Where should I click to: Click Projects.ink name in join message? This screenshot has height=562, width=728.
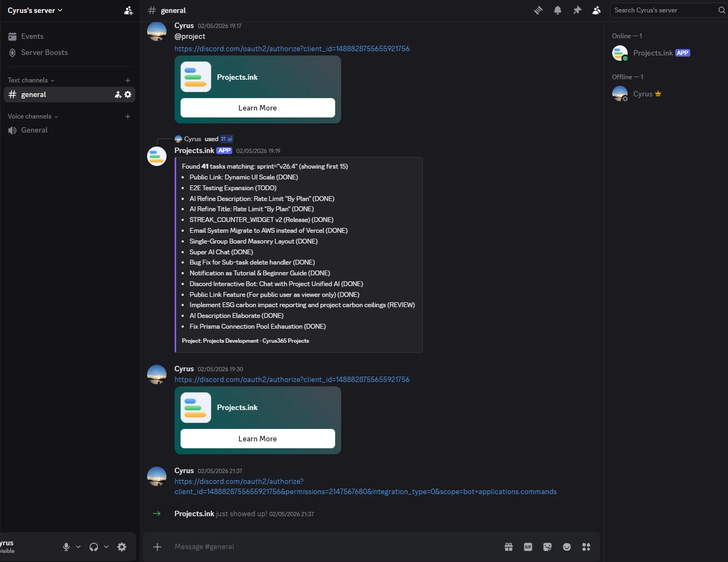click(x=194, y=514)
